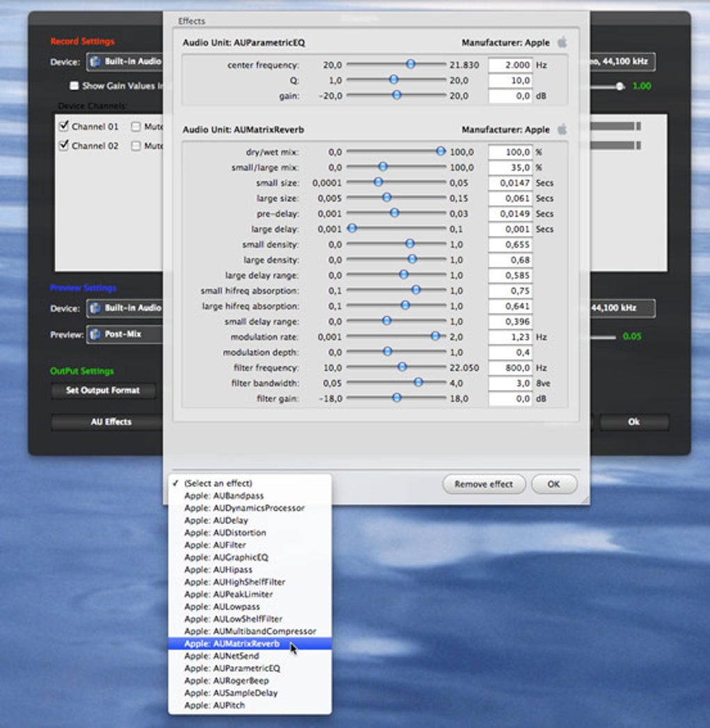The height and width of the screenshot is (728, 710).
Task: Check Show Gain Values checkbox
Action: click(74, 86)
